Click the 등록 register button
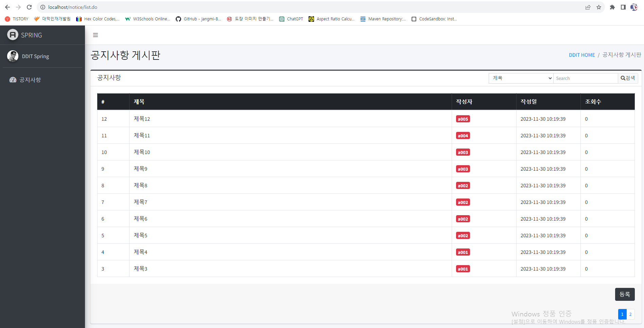Image resolution: width=644 pixels, height=328 pixels. (x=625, y=294)
